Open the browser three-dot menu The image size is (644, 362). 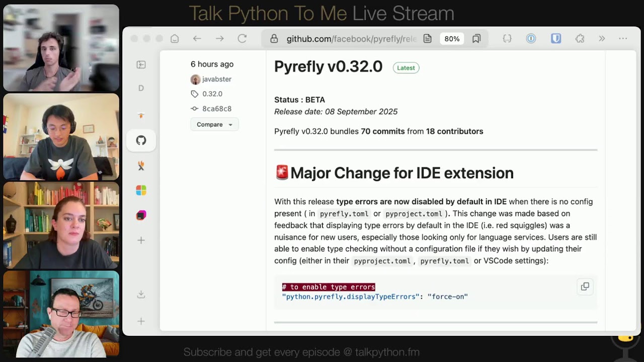point(623,38)
